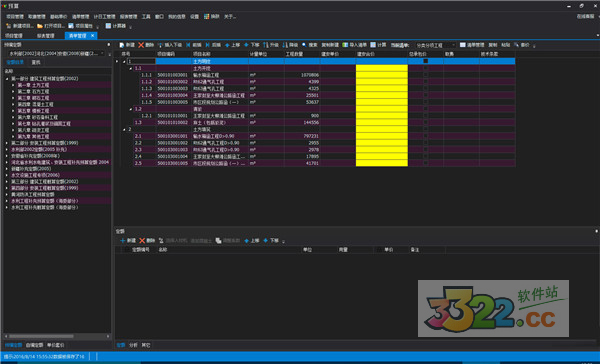Click the 升级 promote icon
This screenshot has height=364, width=600.
[x=266, y=45]
